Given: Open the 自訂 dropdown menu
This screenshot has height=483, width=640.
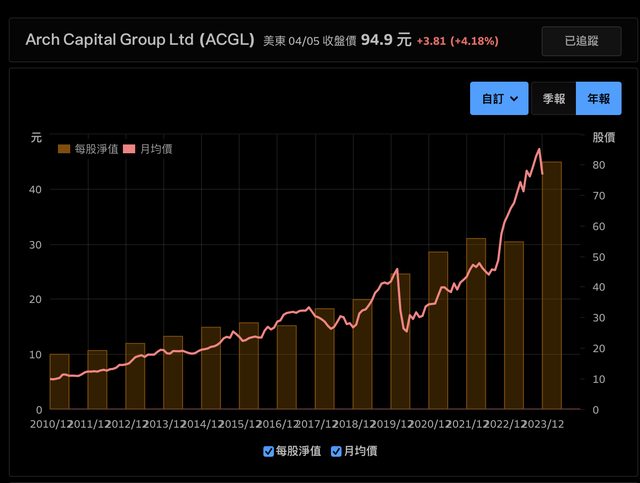Looking at the screenshot, I should click(x=498, y=99).
